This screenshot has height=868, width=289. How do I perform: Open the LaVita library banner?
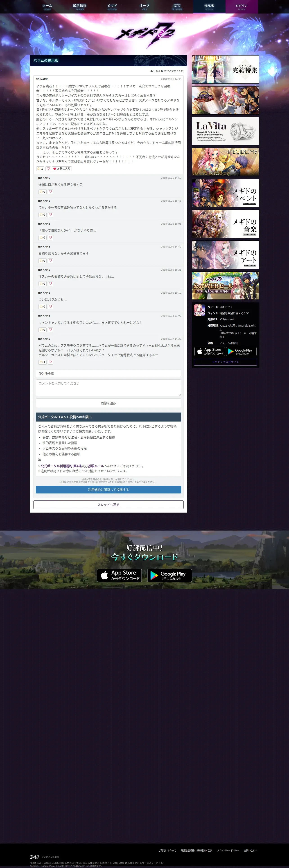point(225,132)
